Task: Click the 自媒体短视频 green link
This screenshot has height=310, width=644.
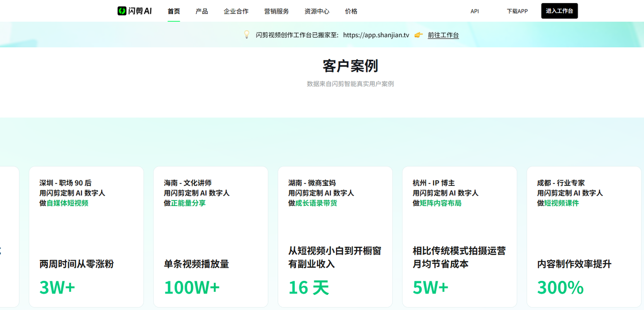Action: click(67, 203)
